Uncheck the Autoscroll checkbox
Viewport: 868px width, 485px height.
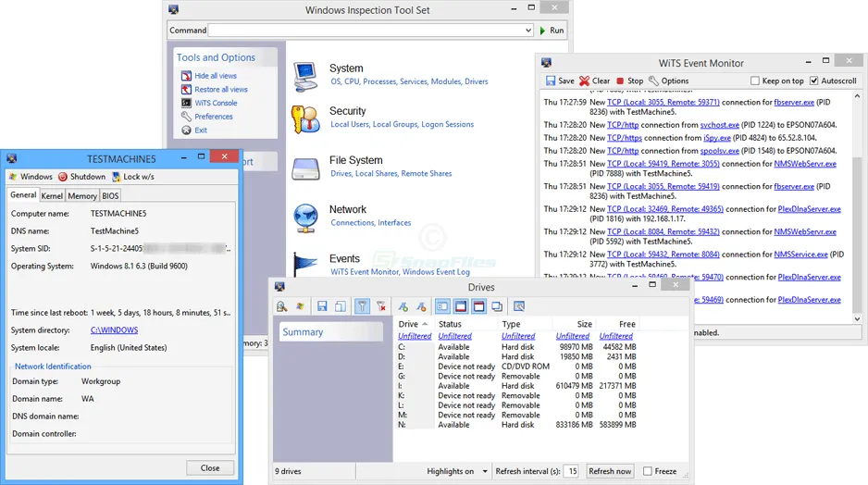point(813,81)
